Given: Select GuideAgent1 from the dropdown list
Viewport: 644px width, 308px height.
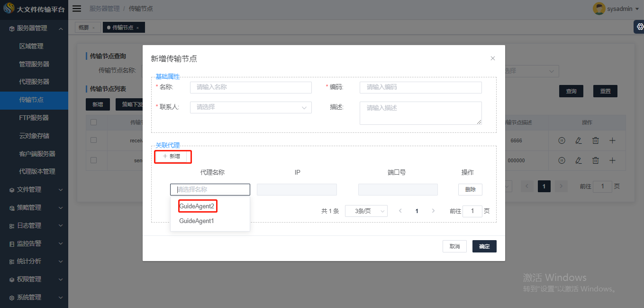Looking at the screenshot, I should click(197, 221).
